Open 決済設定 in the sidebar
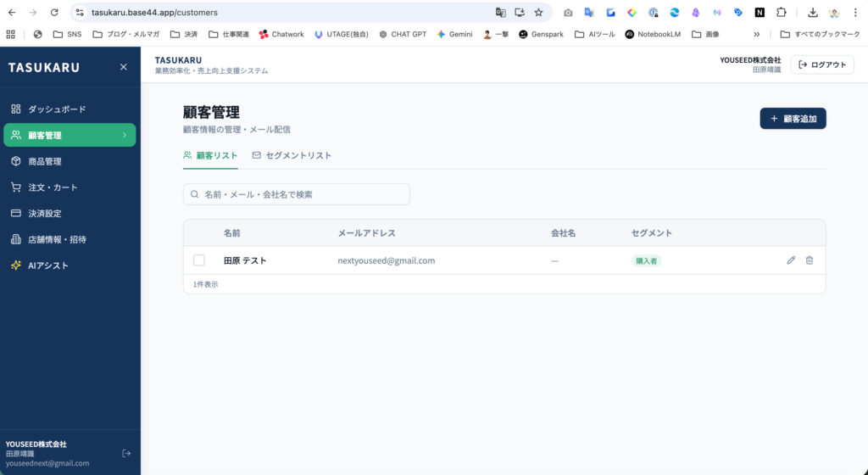 [44, 214]
